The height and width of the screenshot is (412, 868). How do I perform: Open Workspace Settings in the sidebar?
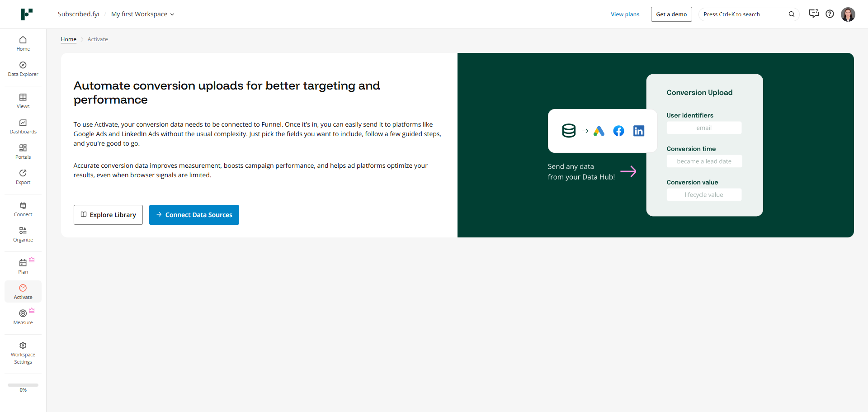click(23, 353)
